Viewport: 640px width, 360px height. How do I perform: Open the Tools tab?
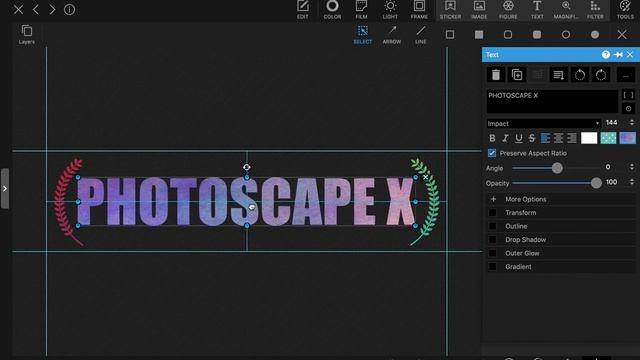pyautogui.click(x=625, y=9)
